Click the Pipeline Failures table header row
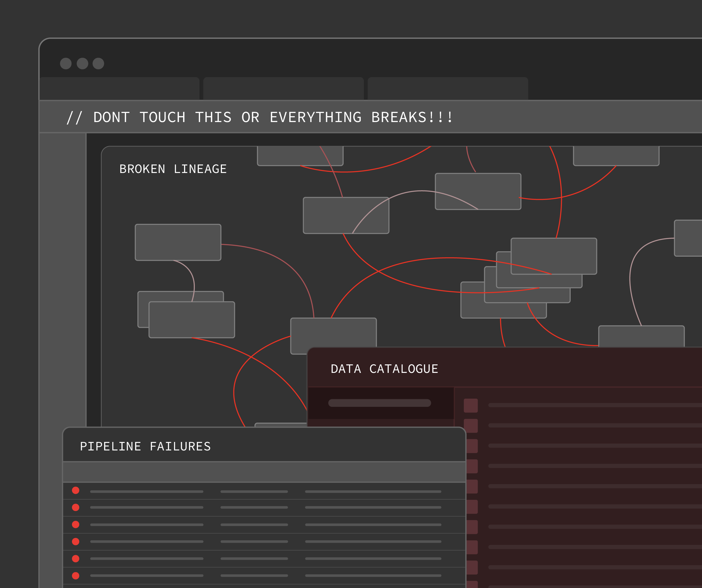This screenshot has width=702, height=588. pyautogui.click(x=264, y=472)
